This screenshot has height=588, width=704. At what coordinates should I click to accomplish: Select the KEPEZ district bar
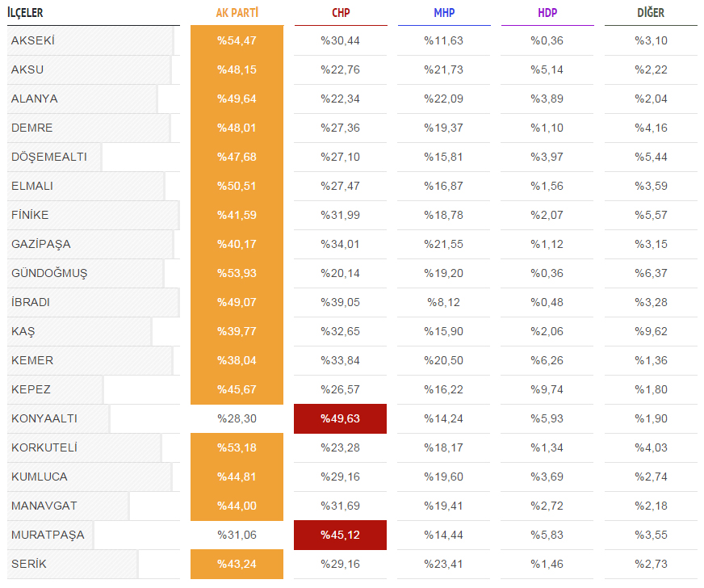55,389
